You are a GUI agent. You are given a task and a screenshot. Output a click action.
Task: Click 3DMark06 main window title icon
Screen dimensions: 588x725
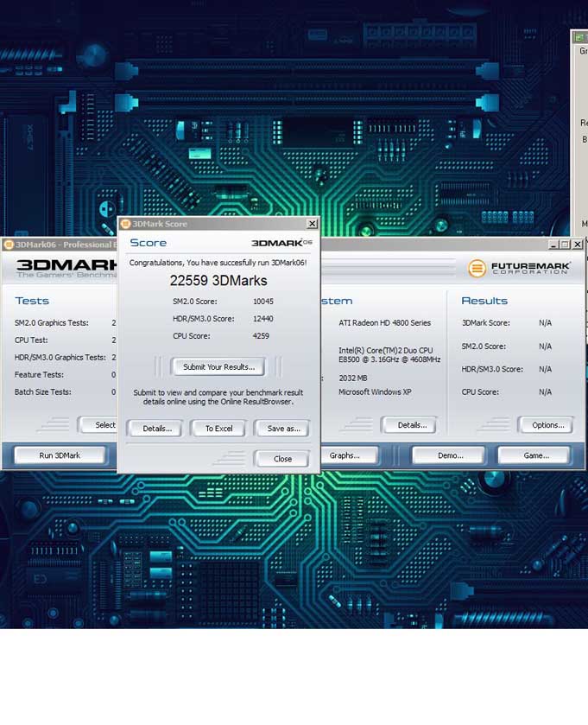coord(8,245)
